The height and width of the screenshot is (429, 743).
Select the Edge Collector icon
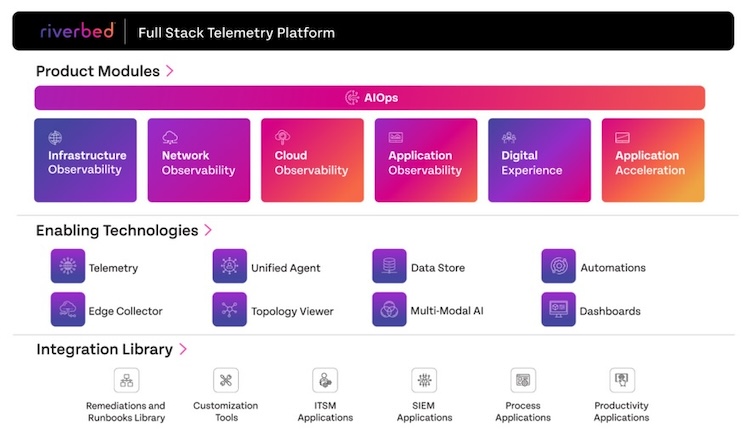pos(68,309)
